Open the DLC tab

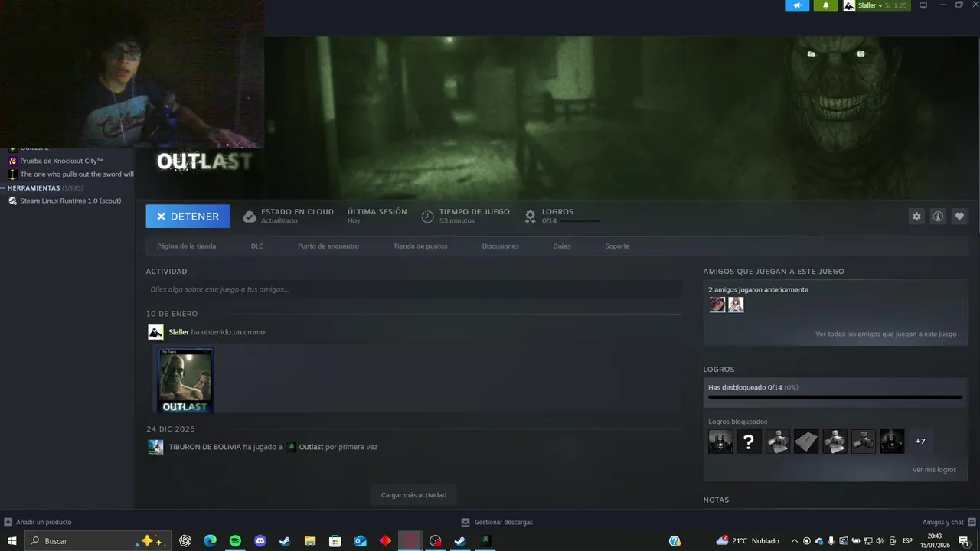click(x=257, y=246)
